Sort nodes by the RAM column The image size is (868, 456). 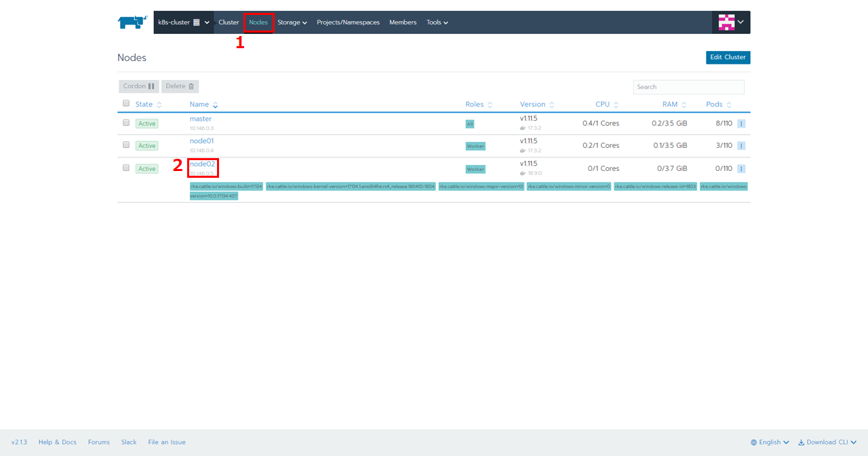coord(674,104)
